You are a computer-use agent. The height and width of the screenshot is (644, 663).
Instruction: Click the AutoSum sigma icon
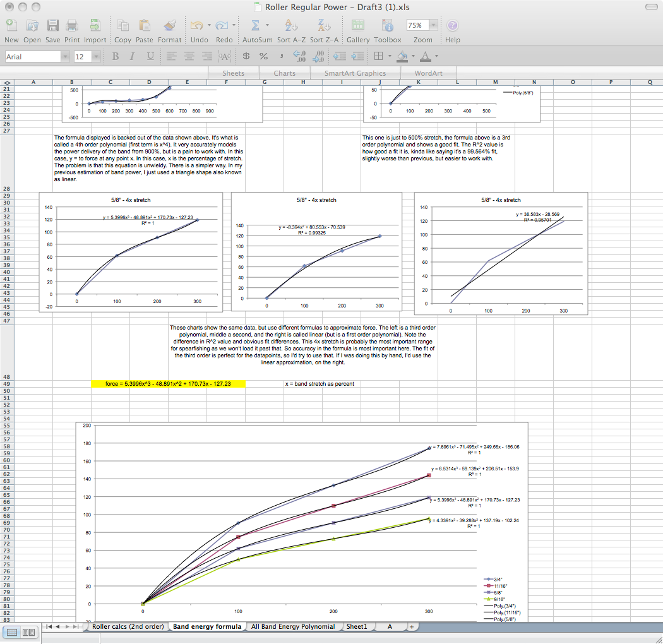(x=255, y=26)
